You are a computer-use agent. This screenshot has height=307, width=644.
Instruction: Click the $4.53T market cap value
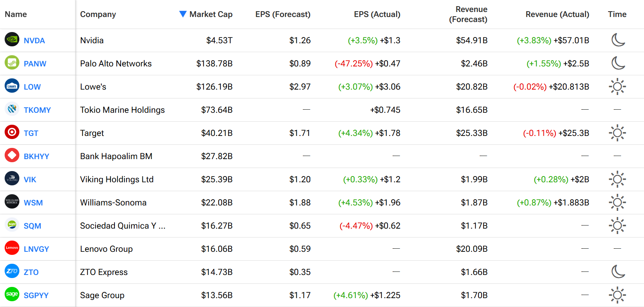(219, 41)
